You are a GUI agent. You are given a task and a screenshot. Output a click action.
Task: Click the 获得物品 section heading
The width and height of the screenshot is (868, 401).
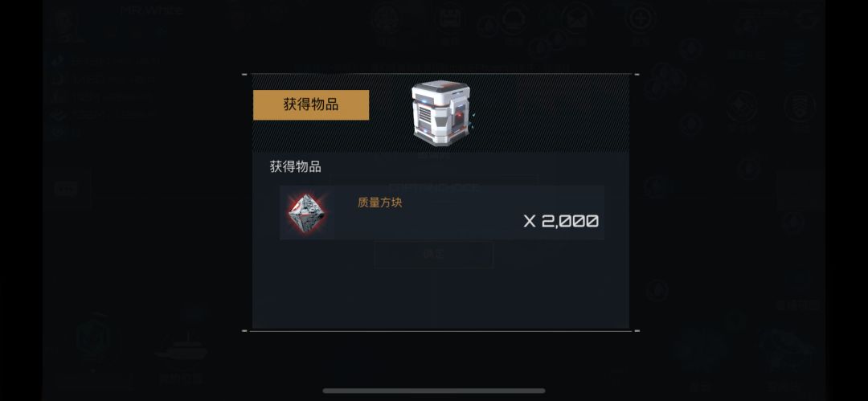(x=295, y=166)
